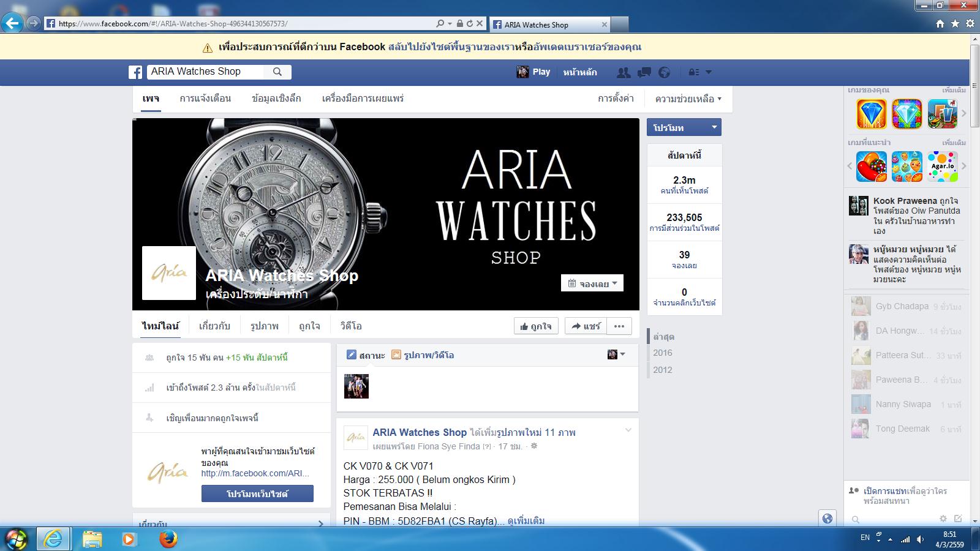Select photo/video post option
Screen dimensions: 980x551
pos(423,355)
